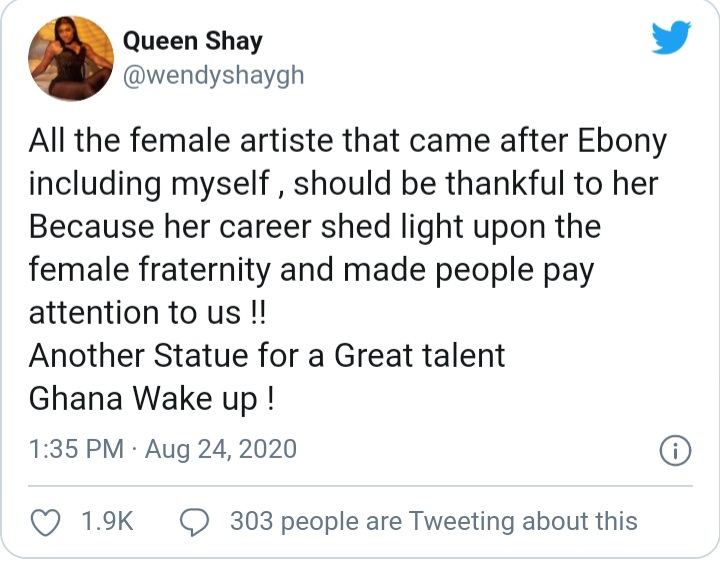The image size is (720, 562).
Task: Like the tweet with the heart icon
Action: (x=47, y=521)
